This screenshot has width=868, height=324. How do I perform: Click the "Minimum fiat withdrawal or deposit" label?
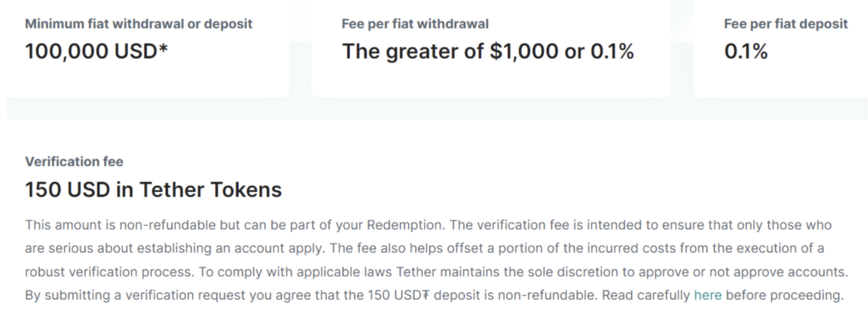pyautogui.click(x=139, y=24)
